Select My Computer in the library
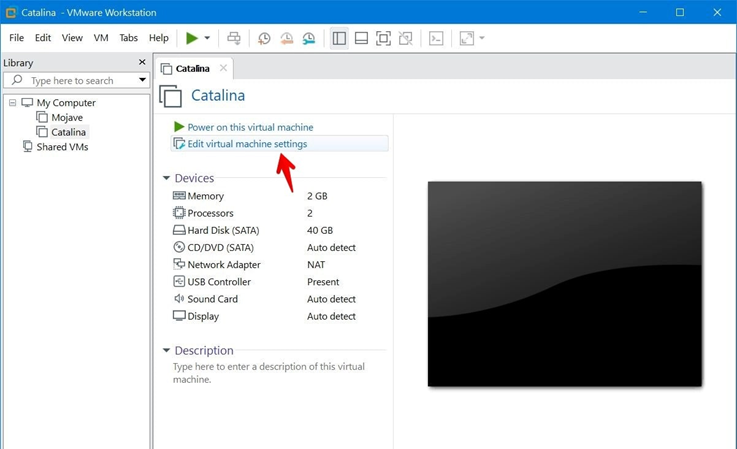Screen dimensions: 737x449 [x=66, y=102]
